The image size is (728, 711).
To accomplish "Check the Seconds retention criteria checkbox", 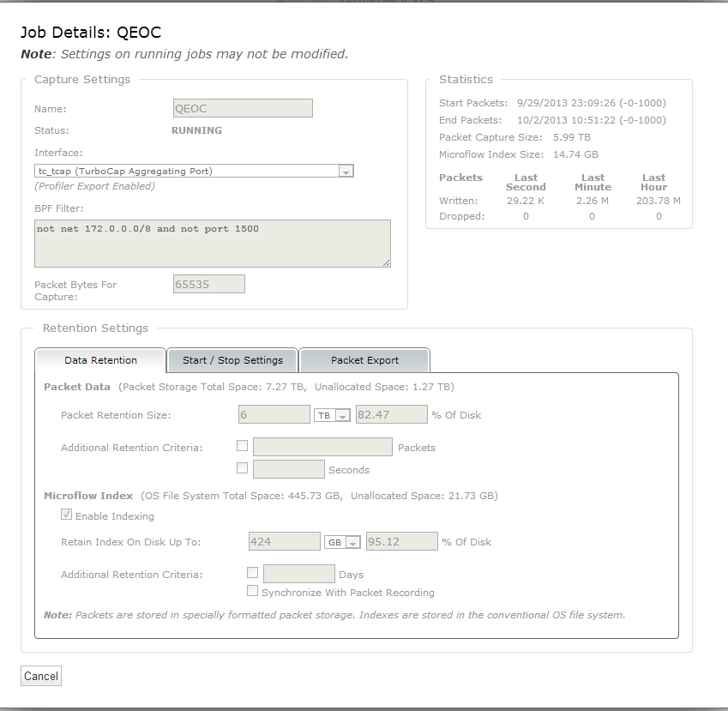I will [242, 468].
